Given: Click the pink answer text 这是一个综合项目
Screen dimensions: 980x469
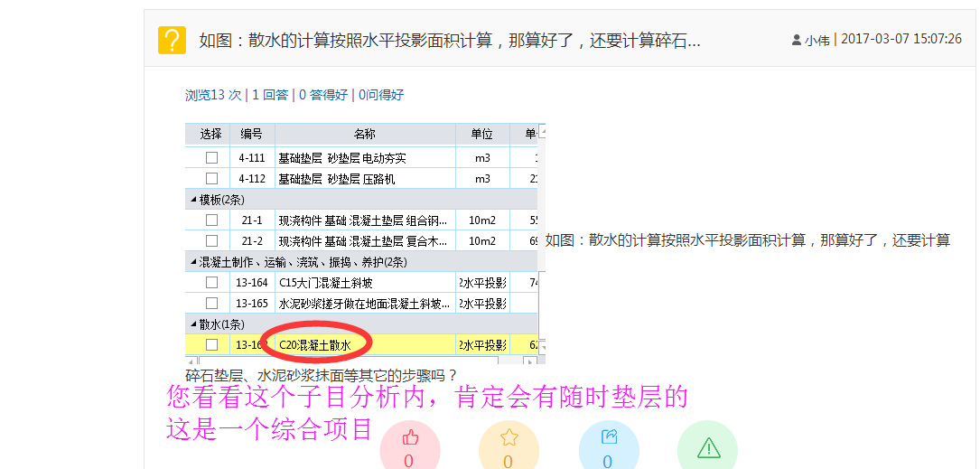Looking at the screenshot, I should pyautogui.click(x=269, y=429).
